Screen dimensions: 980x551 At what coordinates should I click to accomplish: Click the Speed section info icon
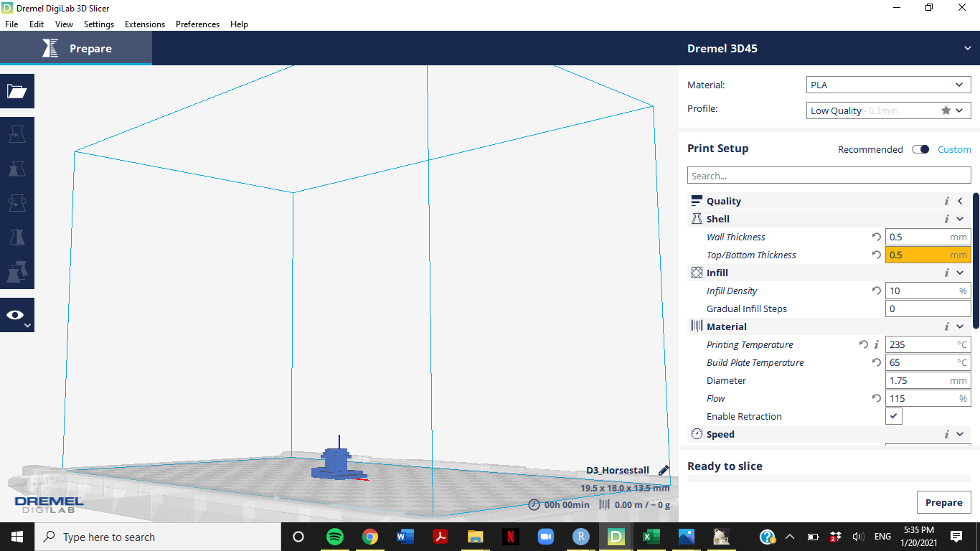tap(946, 434)
